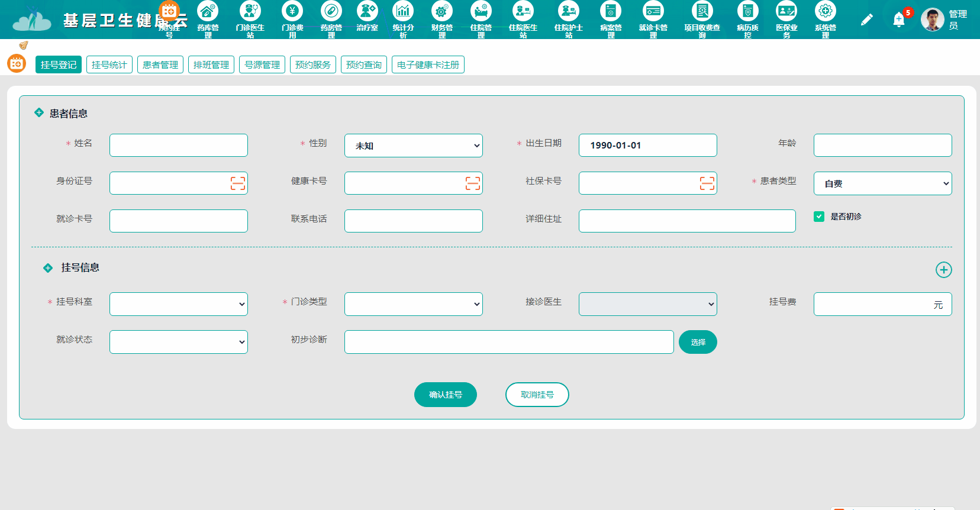Open the 患者类型 dropdown showing 自费
Image resolution: width=980 pixels, height=510 pixels.
883,183
